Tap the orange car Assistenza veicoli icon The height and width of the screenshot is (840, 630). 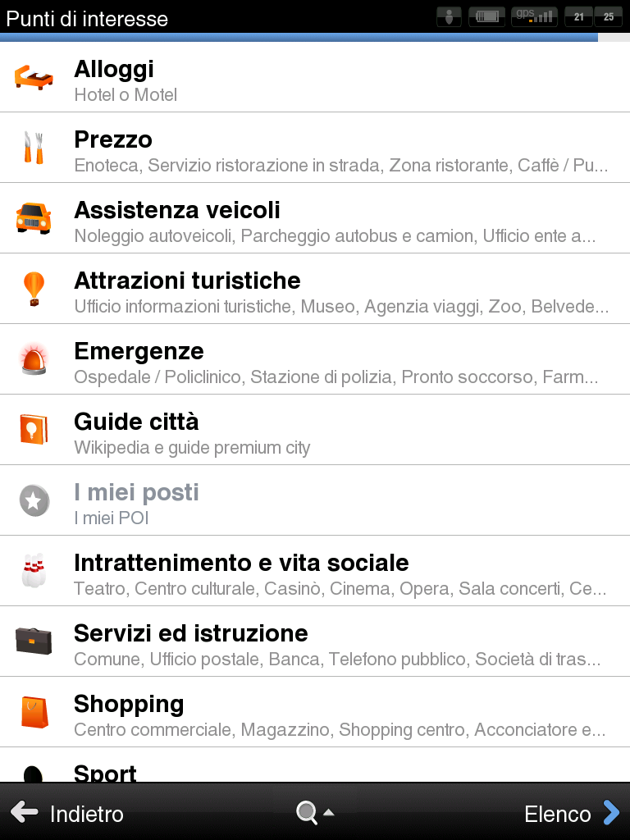point(34,218)
